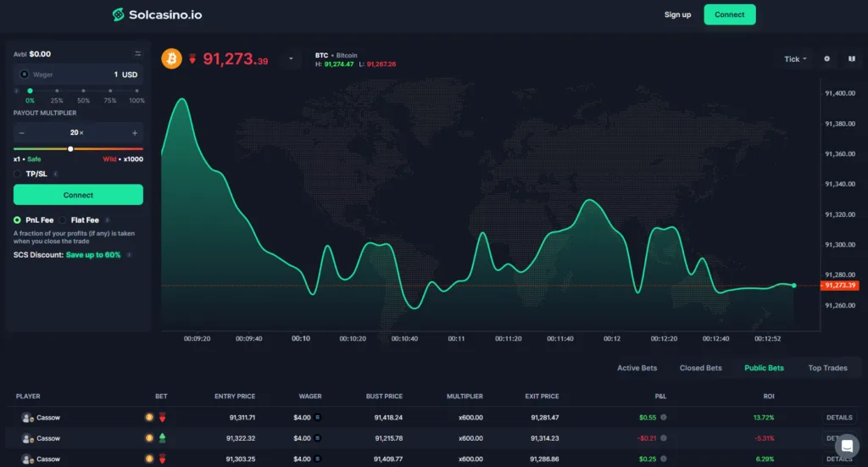Set wager percentage slider to 50%
This screenshot has height=467, width=868.
point(84,91)
